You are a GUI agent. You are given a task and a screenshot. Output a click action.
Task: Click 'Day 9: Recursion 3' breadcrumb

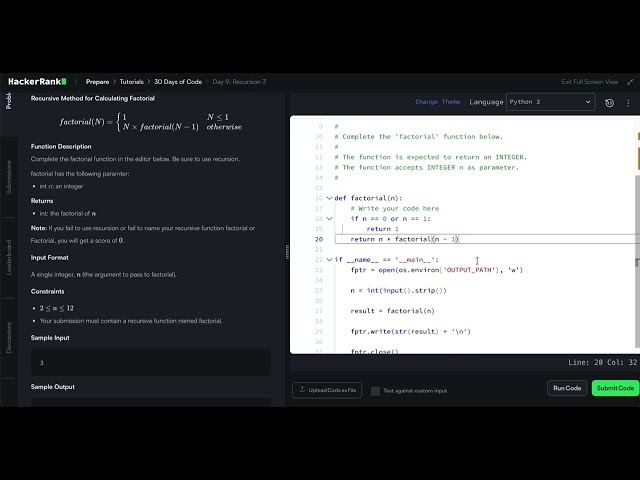coord(239,82)
